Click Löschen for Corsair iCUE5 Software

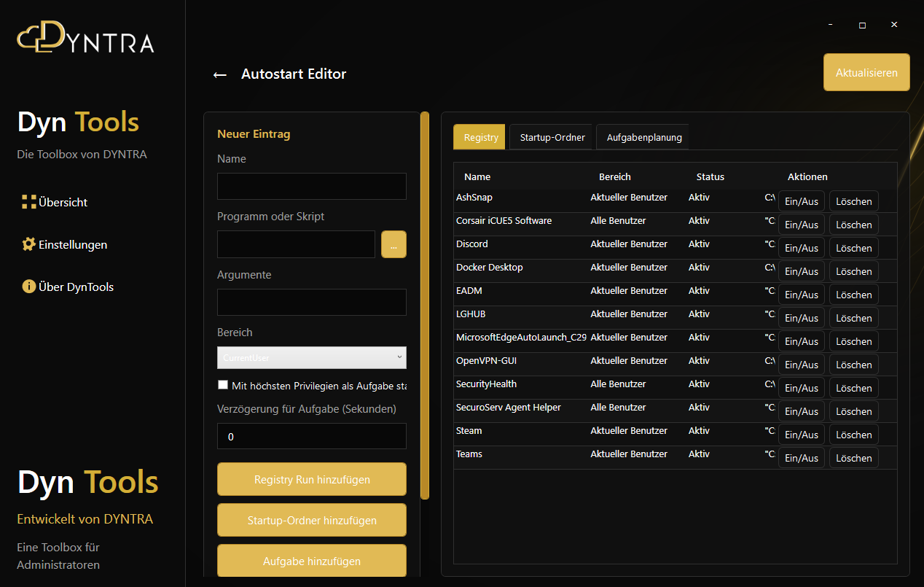(854, 225)
